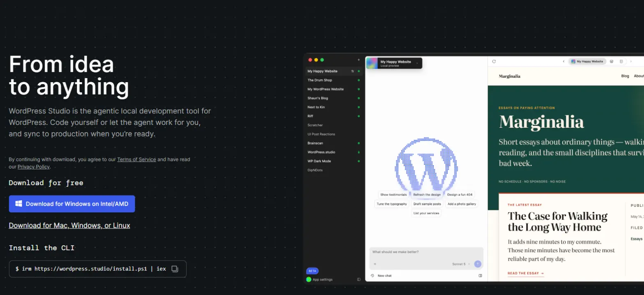Screen dimensions: 644x295
Task: Expand the My Happy Website local preview dropdown
Action: pos(417,63)
